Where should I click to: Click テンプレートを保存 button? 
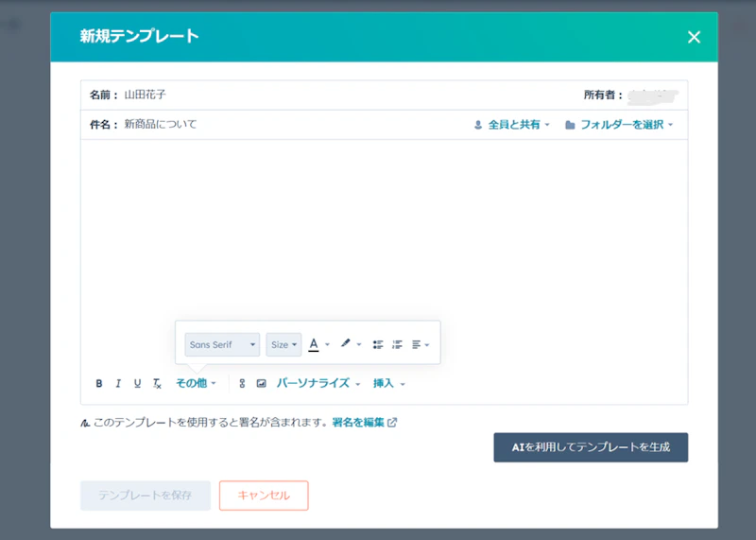click(146, 496)
